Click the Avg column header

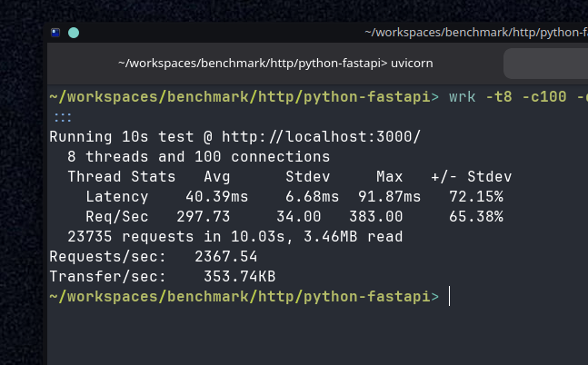pyautogui.click(x=216, y=177)
